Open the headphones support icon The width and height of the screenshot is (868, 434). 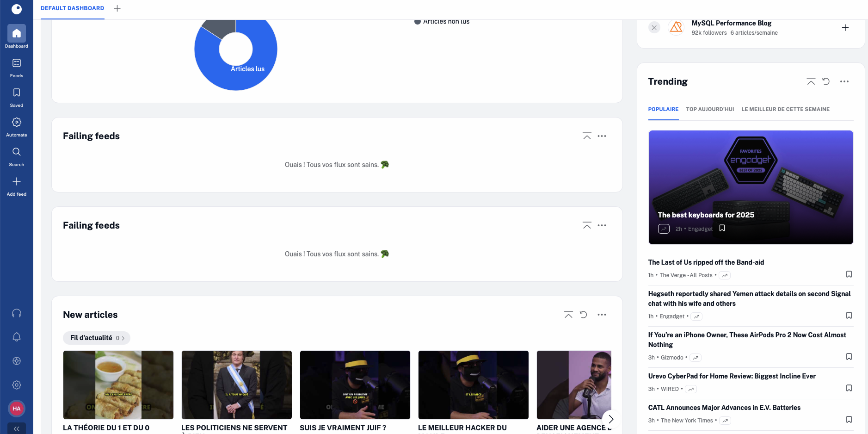(x=17, y=313)
